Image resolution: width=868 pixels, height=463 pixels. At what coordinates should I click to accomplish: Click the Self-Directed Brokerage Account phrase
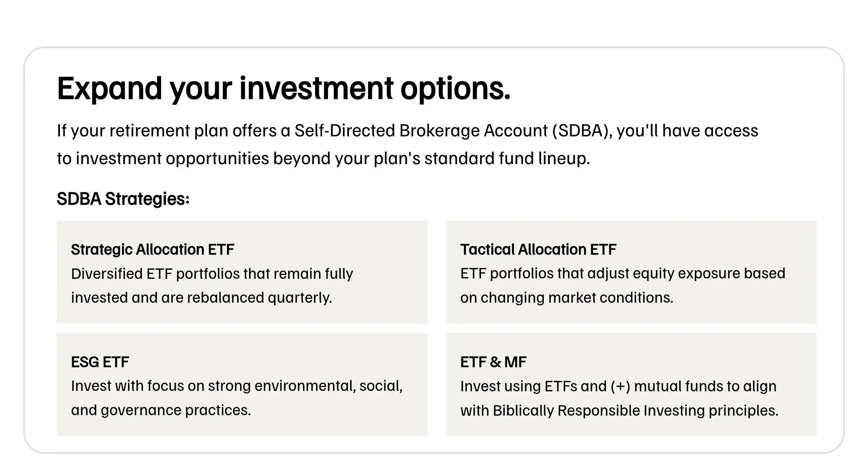click(421, 131)
